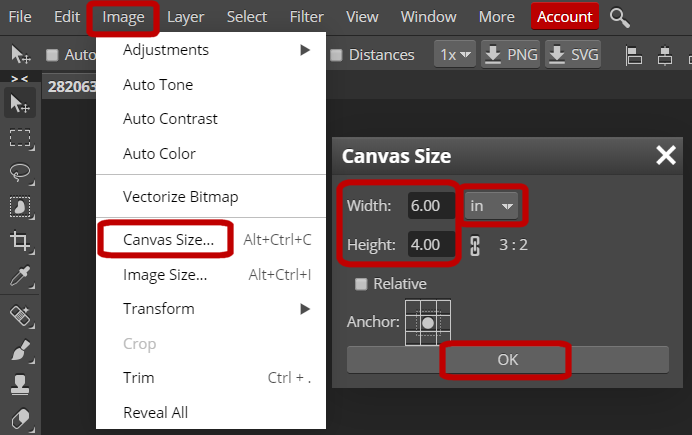Click the Move tool options icon
This screenshot has height=435, width=692.
point(20,55)
